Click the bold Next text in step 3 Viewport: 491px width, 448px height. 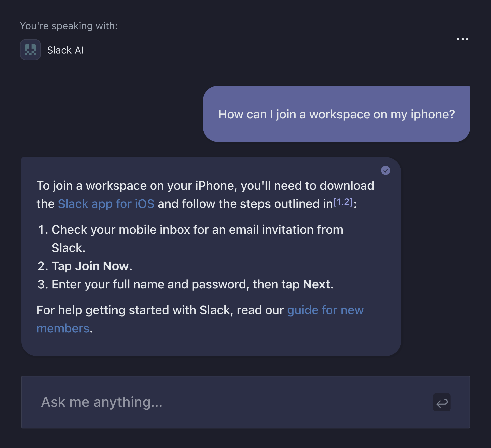click(x=316, y=284)
